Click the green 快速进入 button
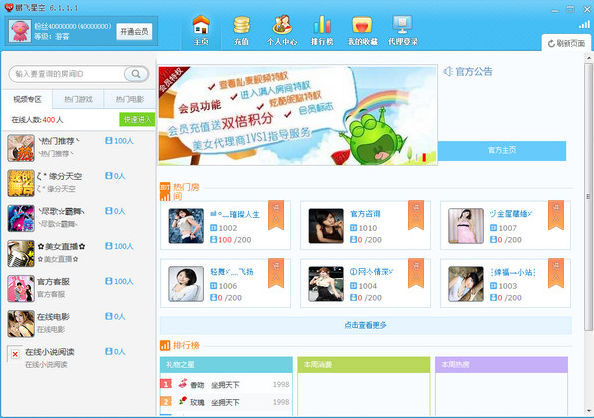Image resolution: width=594 pixels, height=418 pixels. 137,119
